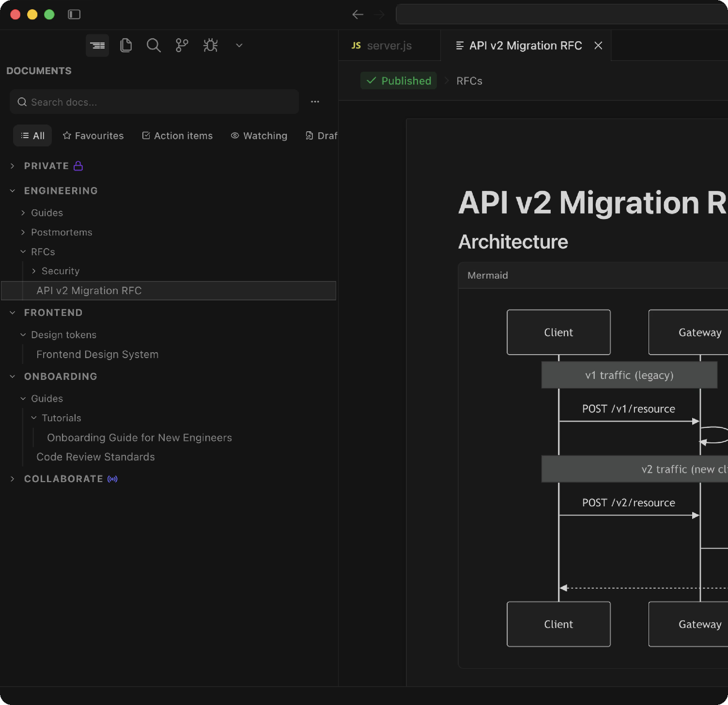
Task: Collapse the FRONTEND section
Action: tap(13, 313)
